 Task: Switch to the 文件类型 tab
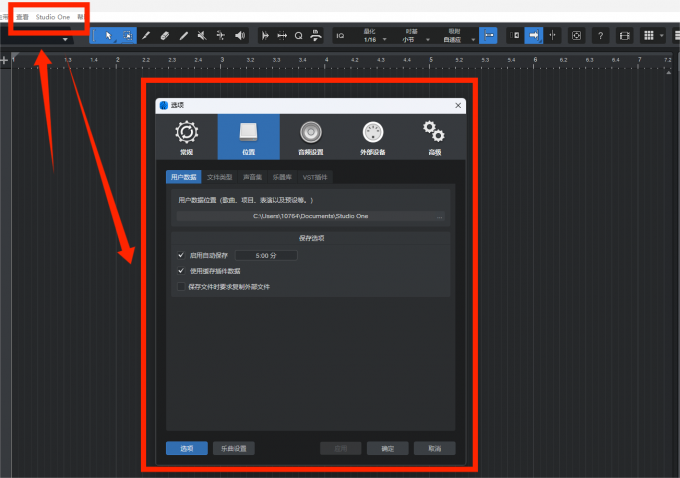[218, 177]
